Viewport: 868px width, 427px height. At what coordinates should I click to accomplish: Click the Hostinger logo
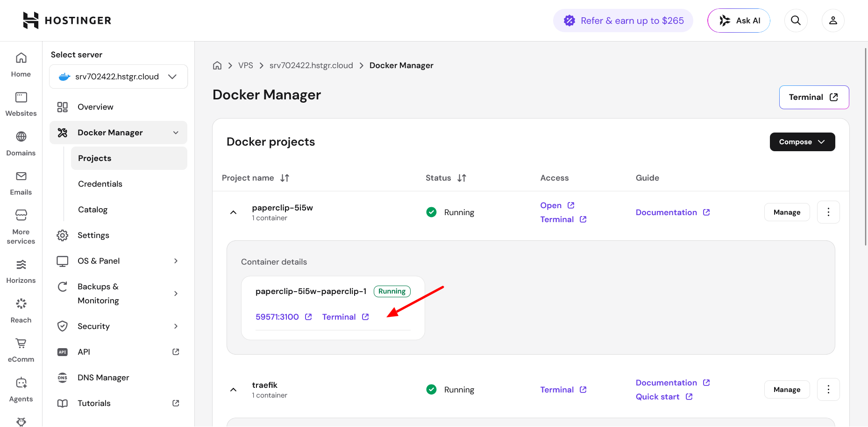point(67,21)
